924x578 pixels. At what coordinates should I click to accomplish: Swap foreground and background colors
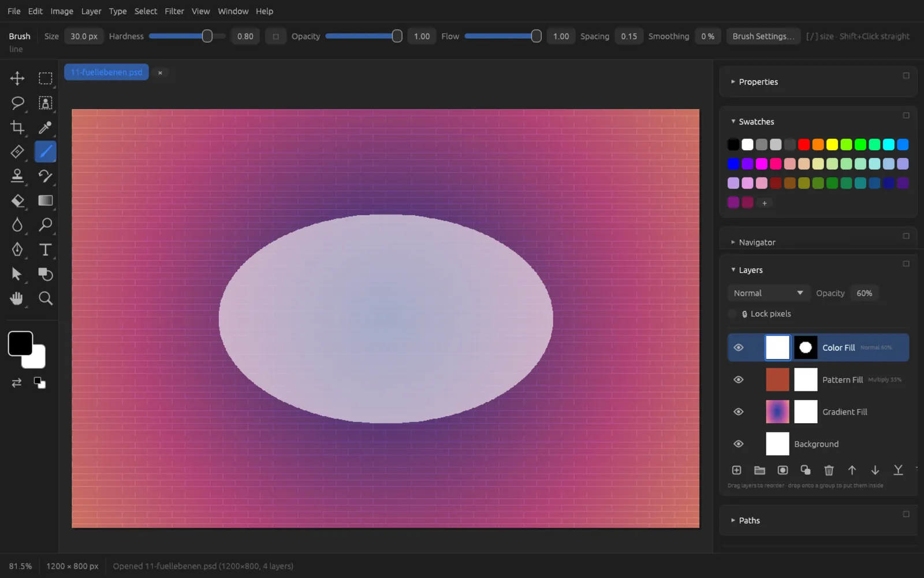17,383
